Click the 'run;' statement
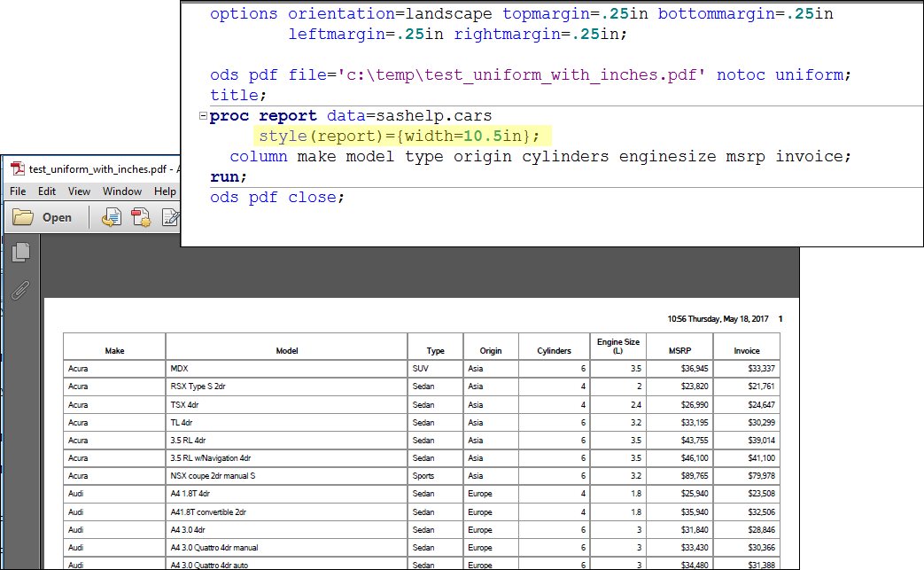 [x=229, y=176]
